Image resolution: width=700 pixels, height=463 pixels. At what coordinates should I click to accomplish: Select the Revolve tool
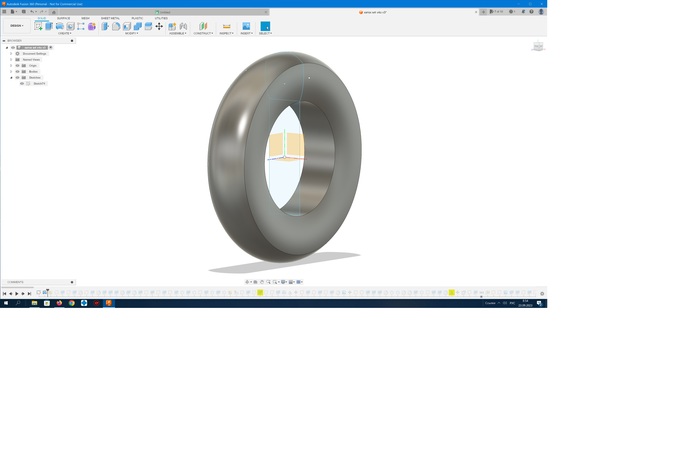(x=60, y=26)
